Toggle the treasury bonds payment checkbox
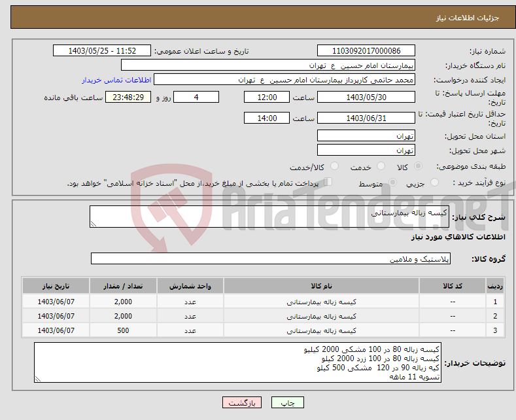Viewport: 516px width, 420px height. pyautogui.click(x=328, y=182)
